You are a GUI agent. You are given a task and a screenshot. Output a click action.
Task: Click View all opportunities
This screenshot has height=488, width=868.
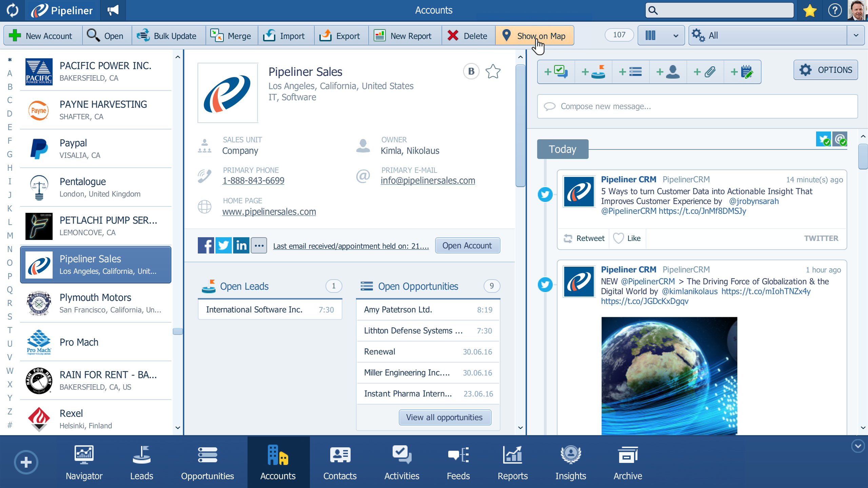coord(445,417)
